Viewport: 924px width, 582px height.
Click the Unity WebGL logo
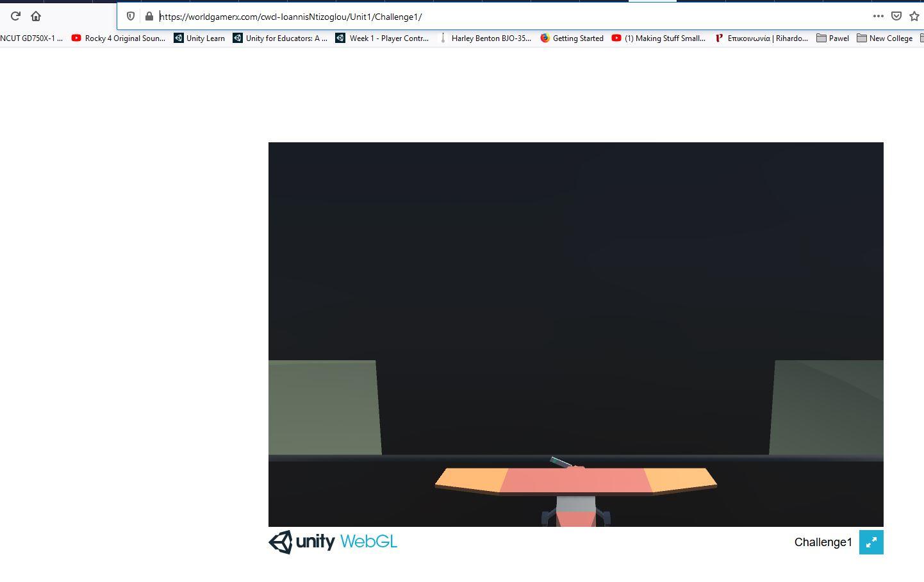point(333,542)
